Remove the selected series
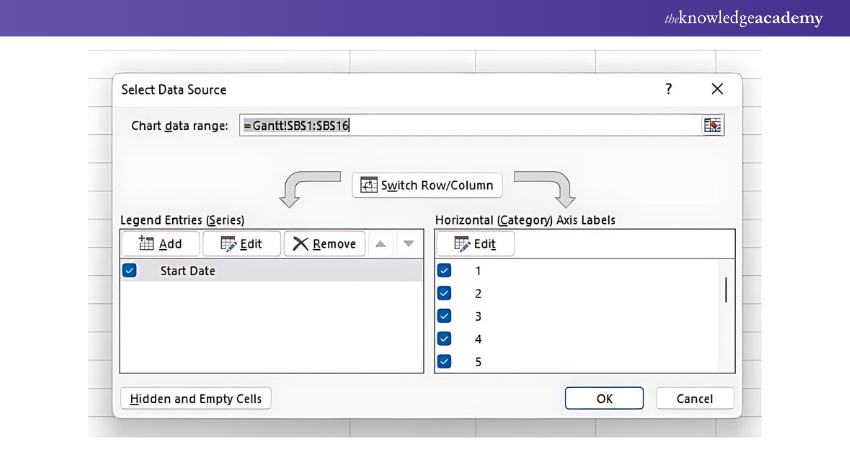850x450 pixels. [324, 244]
